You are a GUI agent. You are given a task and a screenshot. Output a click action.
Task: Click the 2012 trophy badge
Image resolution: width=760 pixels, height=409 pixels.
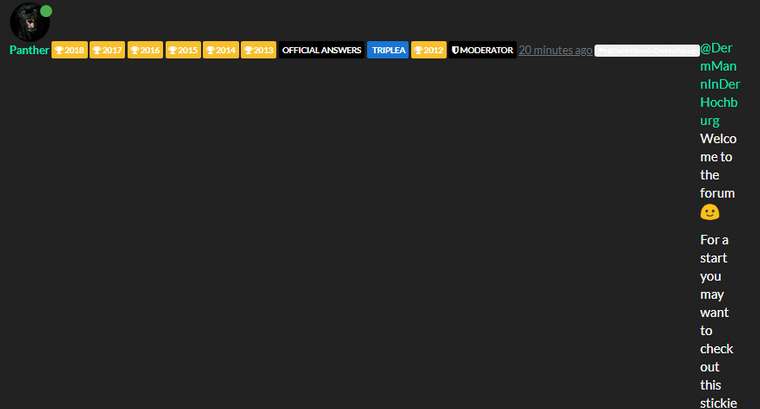428,50
